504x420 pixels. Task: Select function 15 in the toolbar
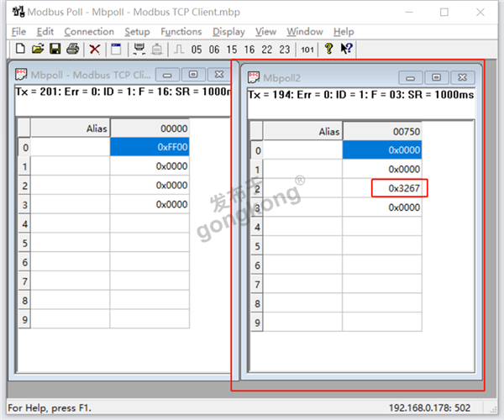coord(232,50)
